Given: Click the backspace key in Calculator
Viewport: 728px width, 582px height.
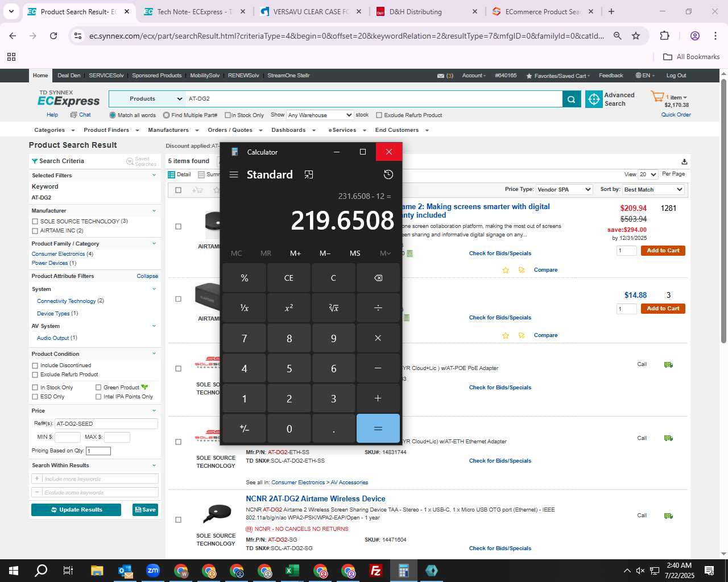Looking at the screenshot, I should pyautogui.click(x=378, y=278).
